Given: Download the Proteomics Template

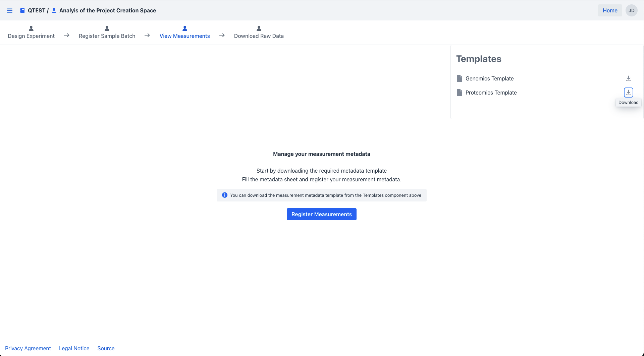Looking at the screenshot, I should pyautogui.click(x=628, y=92).
